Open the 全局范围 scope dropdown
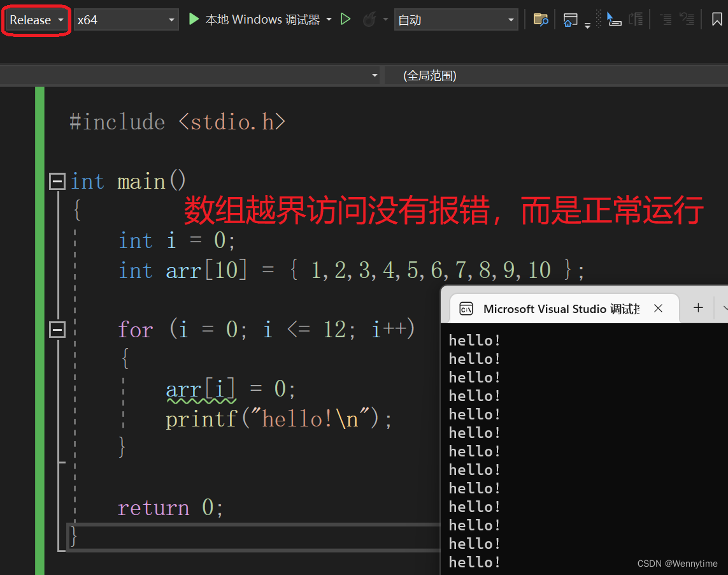 coord(556,75)
